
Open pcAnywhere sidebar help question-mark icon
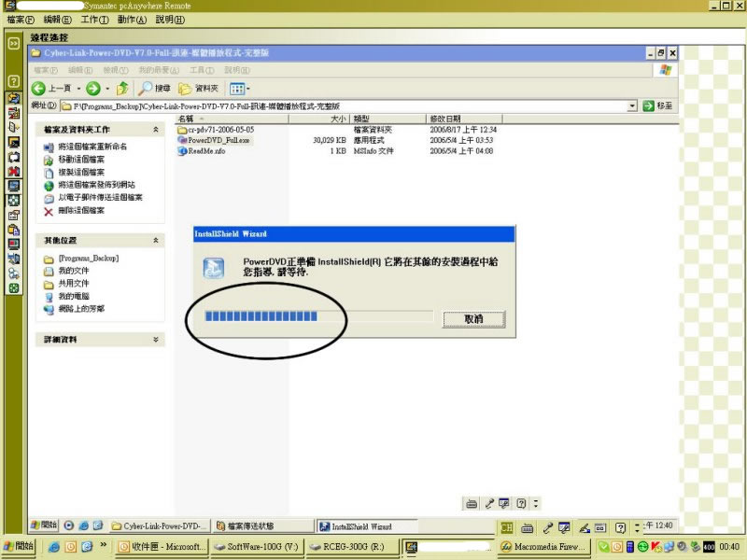[x=14, y=81]
